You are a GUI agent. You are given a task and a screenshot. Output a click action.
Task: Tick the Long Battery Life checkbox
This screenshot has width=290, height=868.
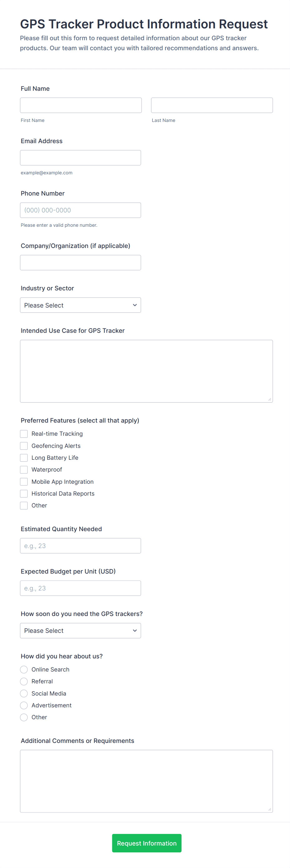[24, 458]
